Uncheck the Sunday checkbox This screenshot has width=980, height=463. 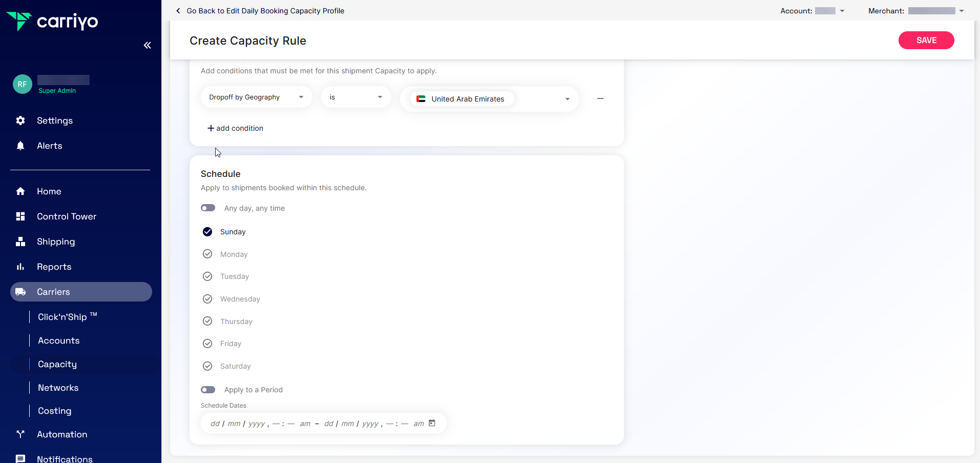tap(207, 232)
